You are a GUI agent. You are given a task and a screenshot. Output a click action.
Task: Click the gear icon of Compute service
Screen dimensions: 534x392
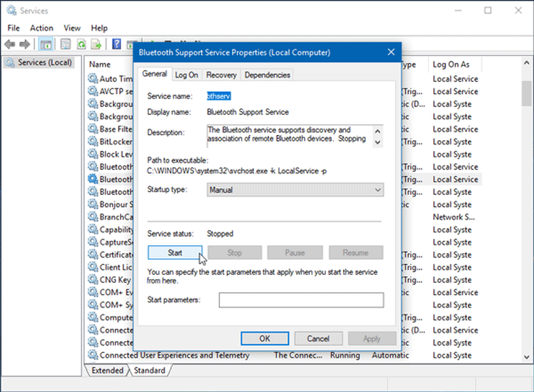(92, 317)
